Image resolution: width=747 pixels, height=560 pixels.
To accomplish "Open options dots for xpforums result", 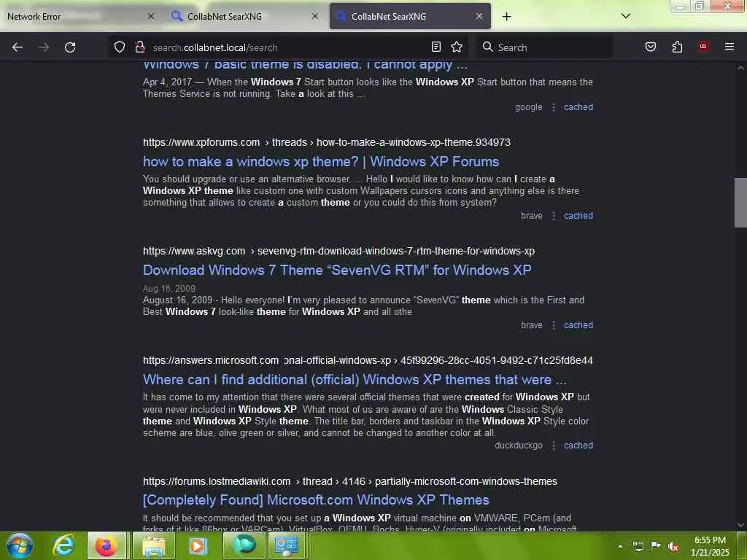I will click(554, 216).
